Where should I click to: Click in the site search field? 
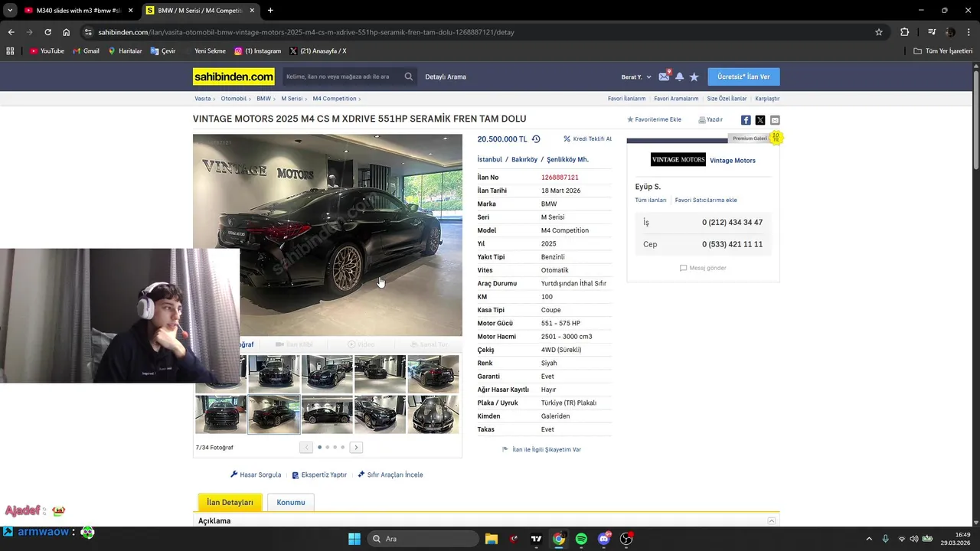click(341, 77)
